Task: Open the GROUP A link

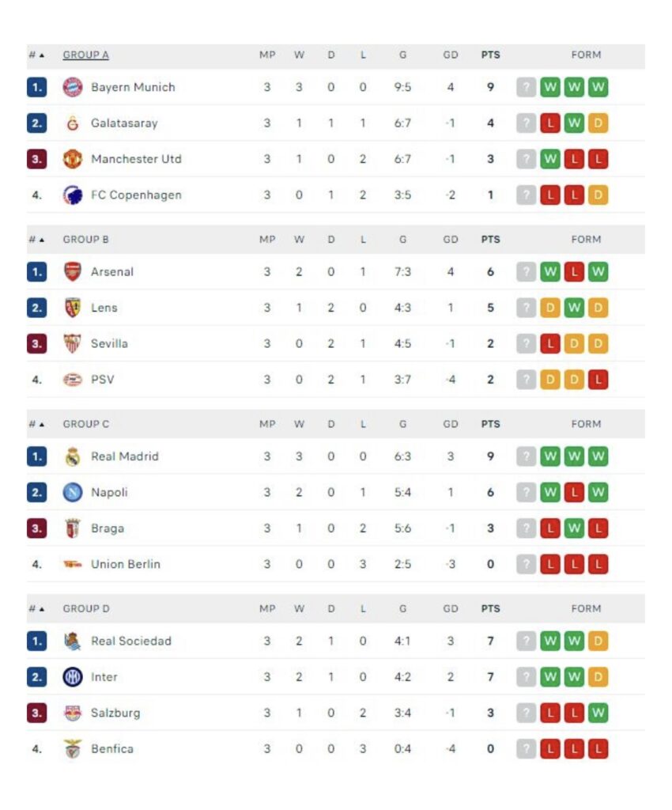Action: (x=85, y=55)
